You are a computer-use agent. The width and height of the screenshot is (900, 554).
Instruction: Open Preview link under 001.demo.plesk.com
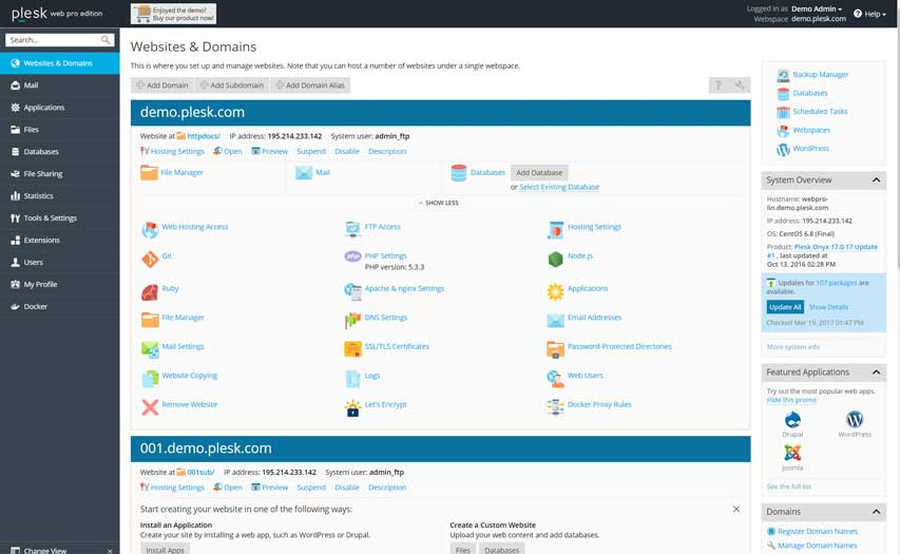click(x=274, y=487)
